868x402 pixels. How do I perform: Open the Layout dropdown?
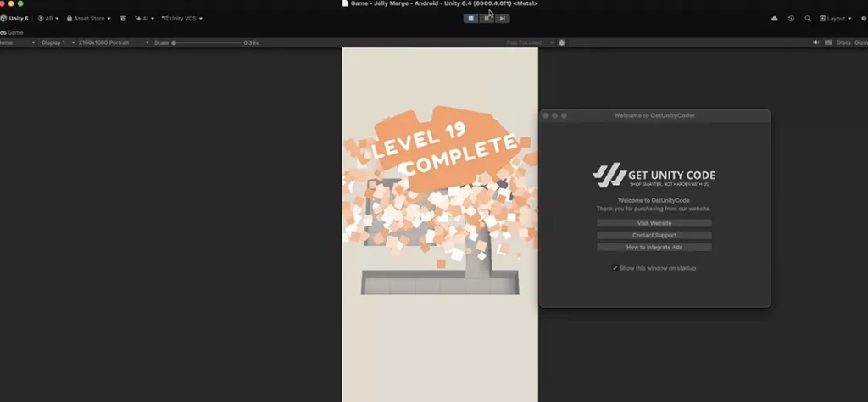point(835,19)
